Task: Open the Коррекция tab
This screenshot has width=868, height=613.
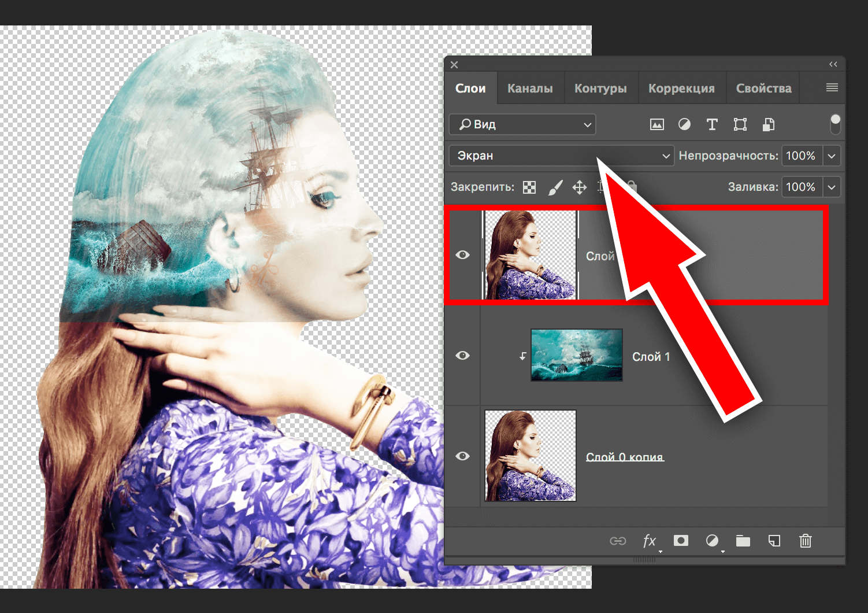Action: pos(681,88)
